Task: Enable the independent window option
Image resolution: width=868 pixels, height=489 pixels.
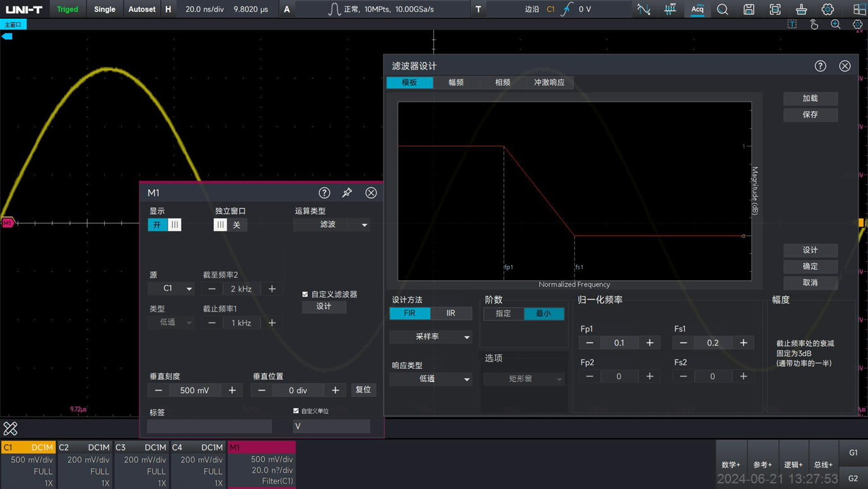Action: (x=220, y=225)
